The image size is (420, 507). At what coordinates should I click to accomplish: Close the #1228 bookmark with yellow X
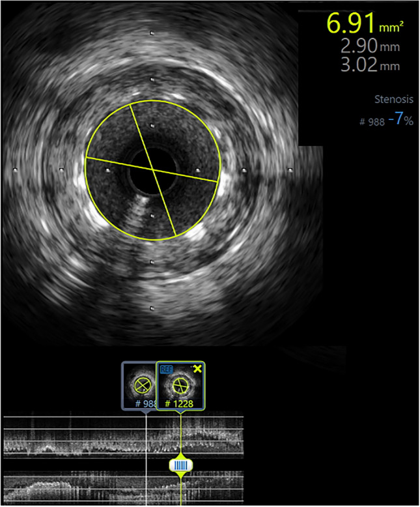click(x=197, y=369)
